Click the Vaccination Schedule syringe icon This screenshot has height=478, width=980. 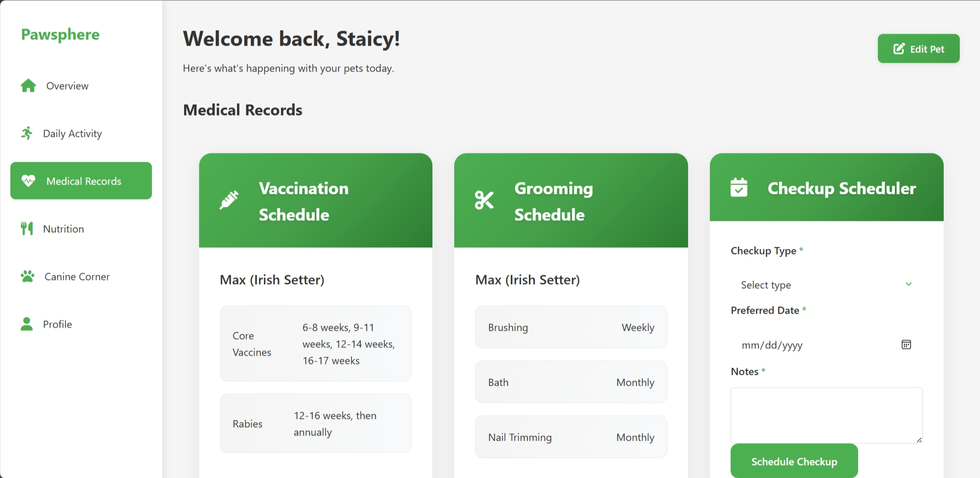[230, 200]
